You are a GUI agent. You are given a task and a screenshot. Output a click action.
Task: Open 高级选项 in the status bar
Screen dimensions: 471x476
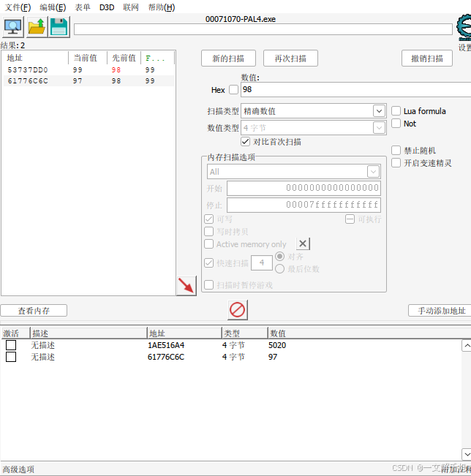click(18, 469)
